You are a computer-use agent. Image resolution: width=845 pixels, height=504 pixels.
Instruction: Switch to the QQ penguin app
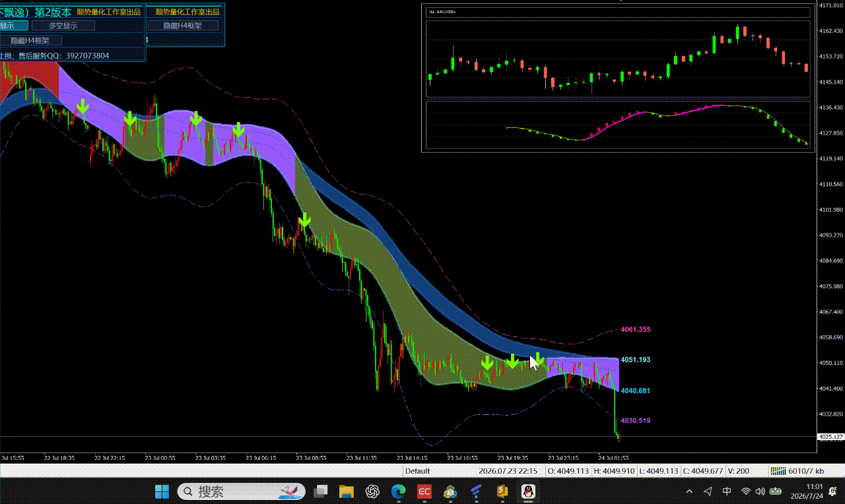[x=527, y=491]
